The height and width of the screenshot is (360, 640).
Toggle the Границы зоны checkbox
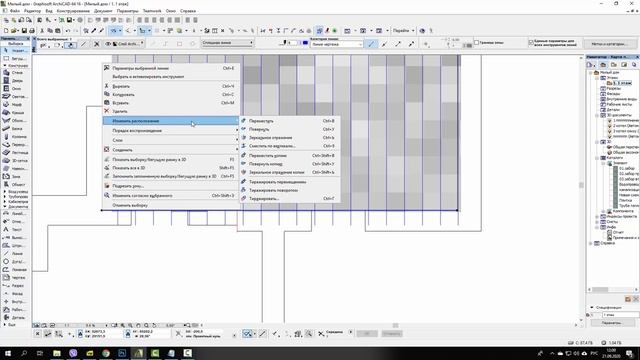pos(476,42)
